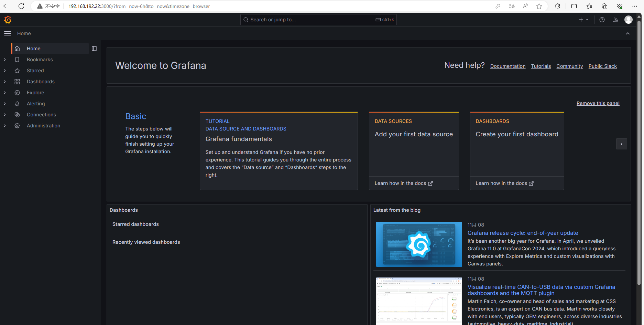Open browser extensions puzzle icon
Screen dimensions: 644x325
(x=558, y=6)
